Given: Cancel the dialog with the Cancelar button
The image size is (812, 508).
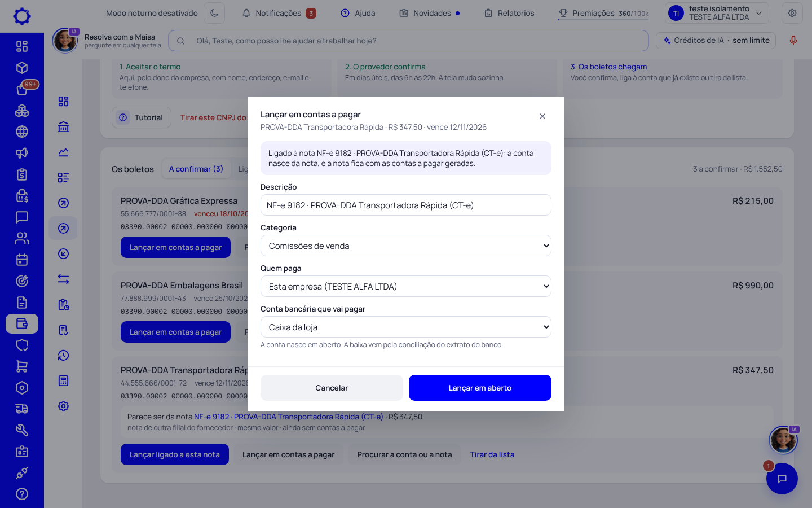Looking at the screenshot, I should pyautogui.click(x=332, y=388).
